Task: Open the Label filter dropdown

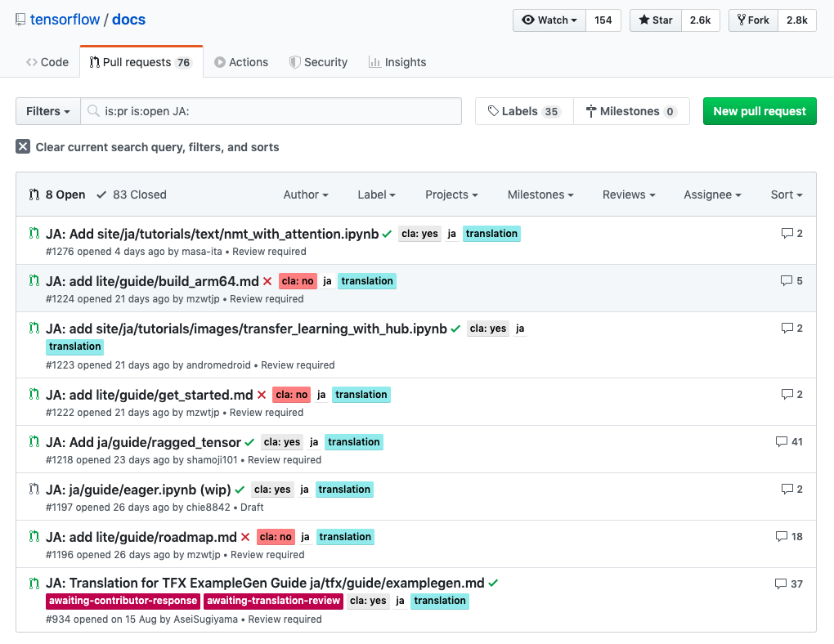Action: [x=377, y=195]
